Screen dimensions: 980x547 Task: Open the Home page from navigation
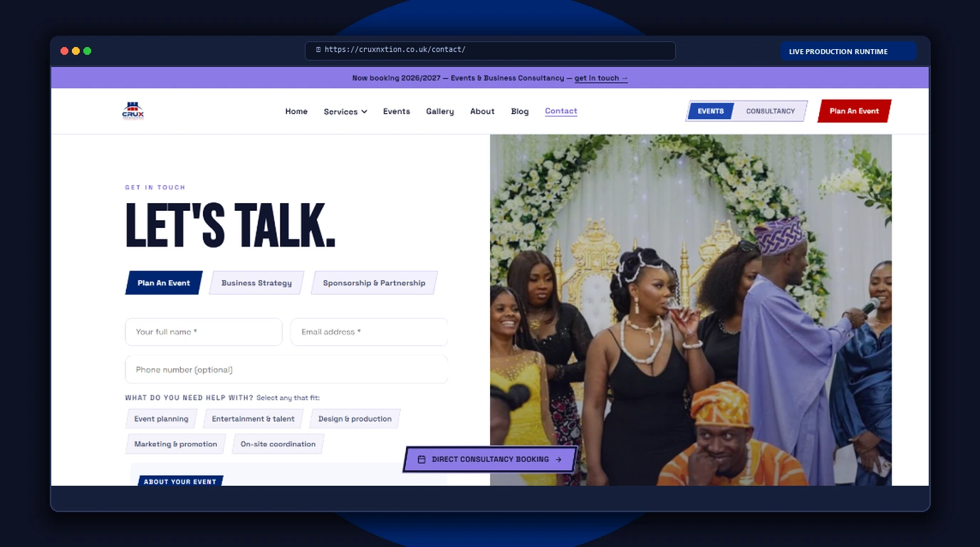(x=296, y=111)
